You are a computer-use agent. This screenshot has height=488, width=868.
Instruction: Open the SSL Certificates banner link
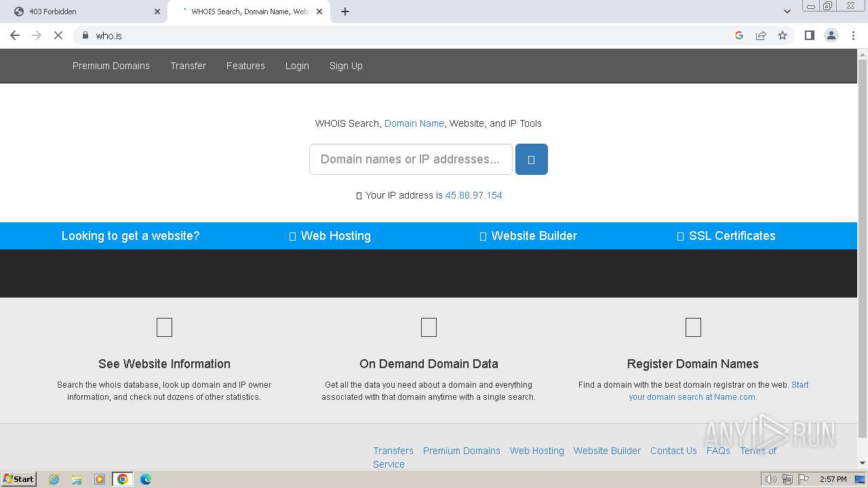726,236
